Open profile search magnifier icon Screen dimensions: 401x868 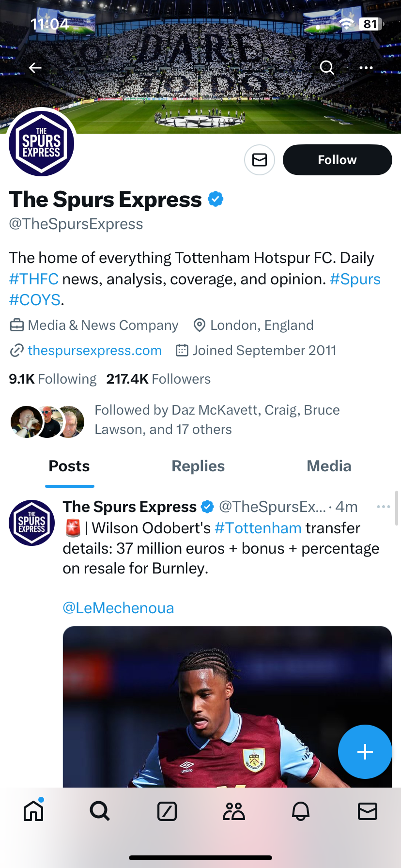click(x=327, y=67)
